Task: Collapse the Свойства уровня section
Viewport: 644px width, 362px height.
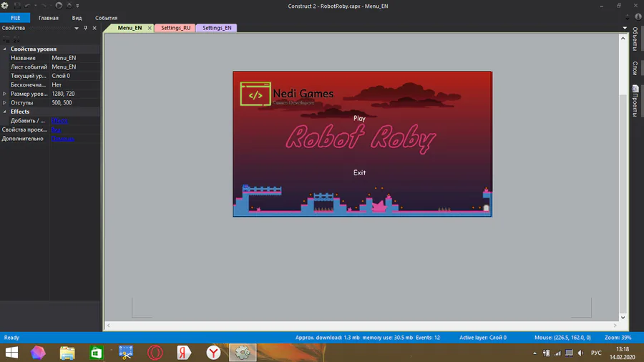Action: pos(4,49)
